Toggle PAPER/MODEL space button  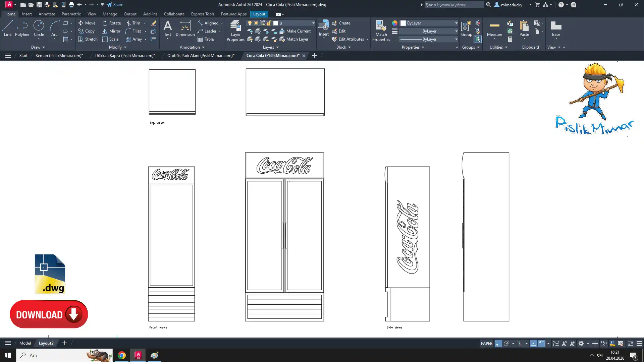click(x=486, y=344)
